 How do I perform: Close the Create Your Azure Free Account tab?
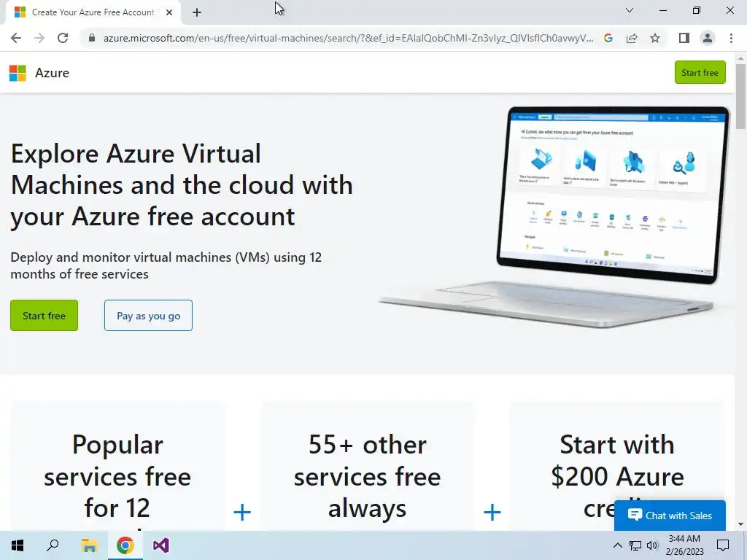[x=169, y=12]
